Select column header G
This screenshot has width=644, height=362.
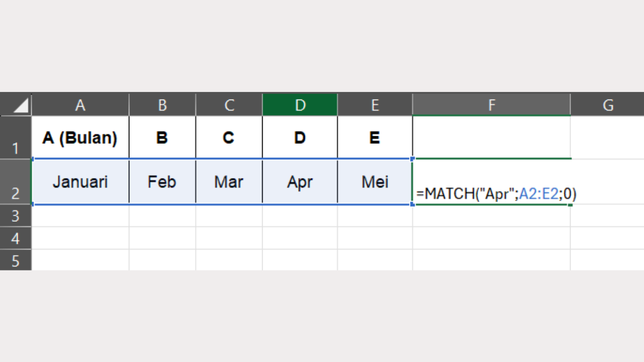pos(608,105)
